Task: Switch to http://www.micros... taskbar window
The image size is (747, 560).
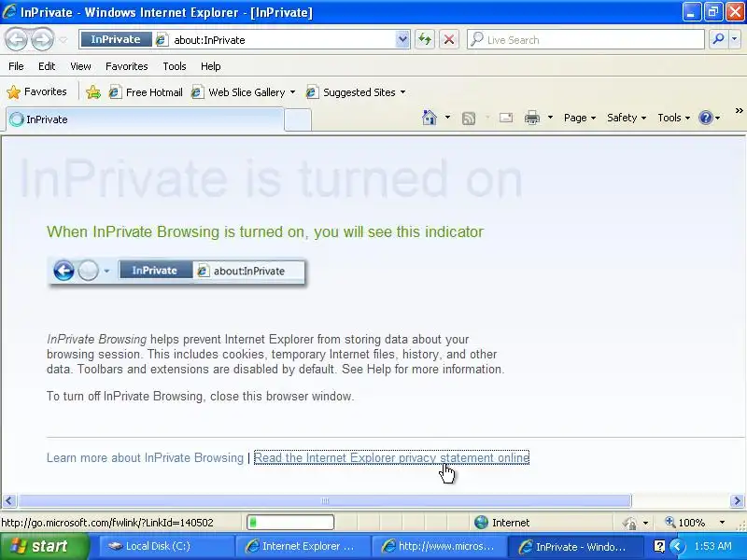Action: tap(439, 546)
